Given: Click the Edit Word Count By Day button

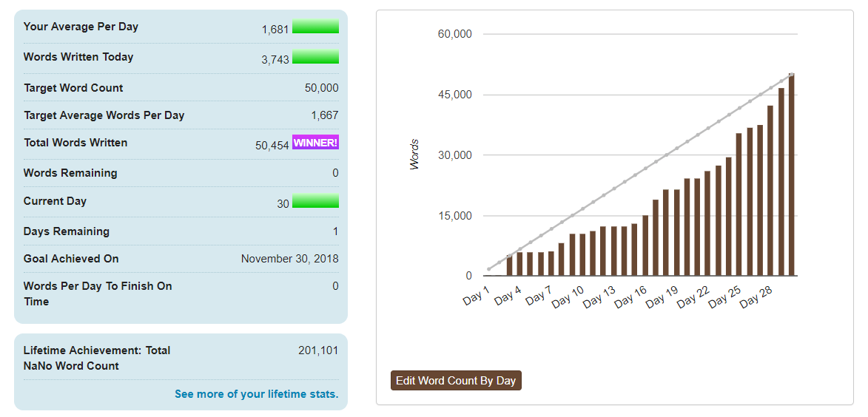Looking at the screenshot, I should 456,381.
